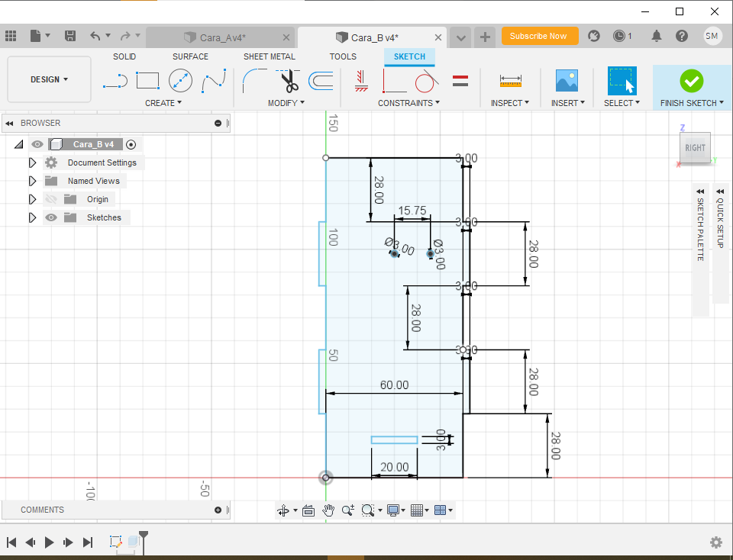This screenshot has width=733, height=560.
Task: Select the Trim scissors tool
Action: 289,81
